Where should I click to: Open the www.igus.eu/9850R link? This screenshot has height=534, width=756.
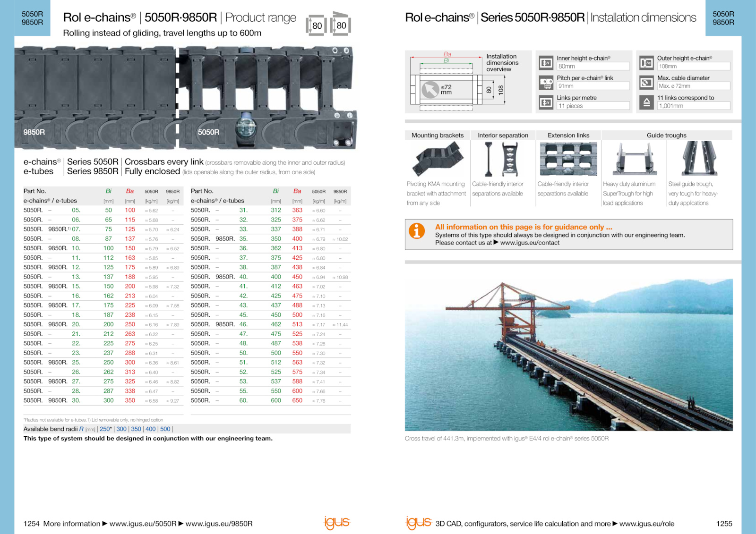coord(219,524)
